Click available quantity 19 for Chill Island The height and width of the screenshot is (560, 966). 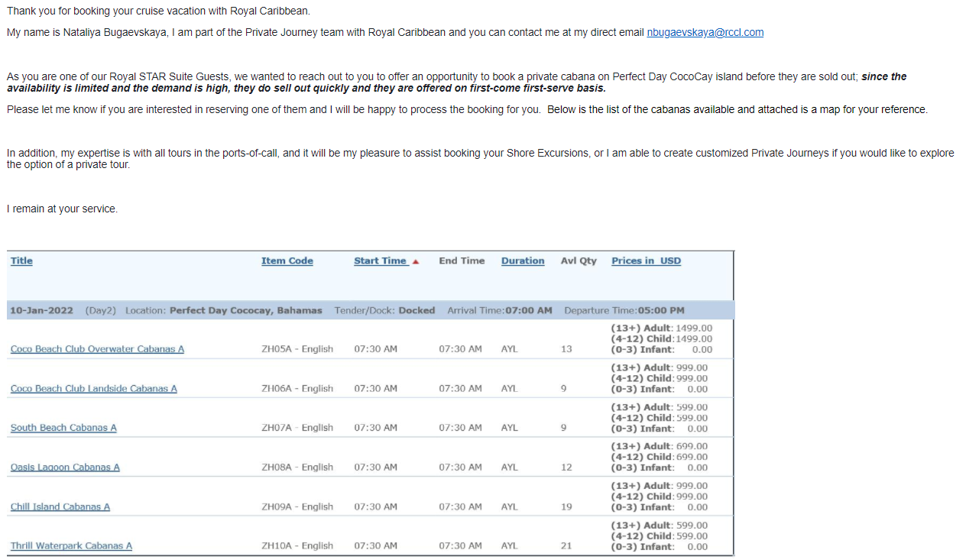click(566, 507)
